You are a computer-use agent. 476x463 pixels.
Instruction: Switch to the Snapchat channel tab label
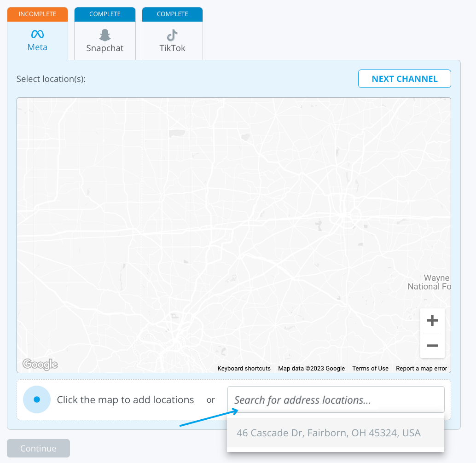pos(105,48)
